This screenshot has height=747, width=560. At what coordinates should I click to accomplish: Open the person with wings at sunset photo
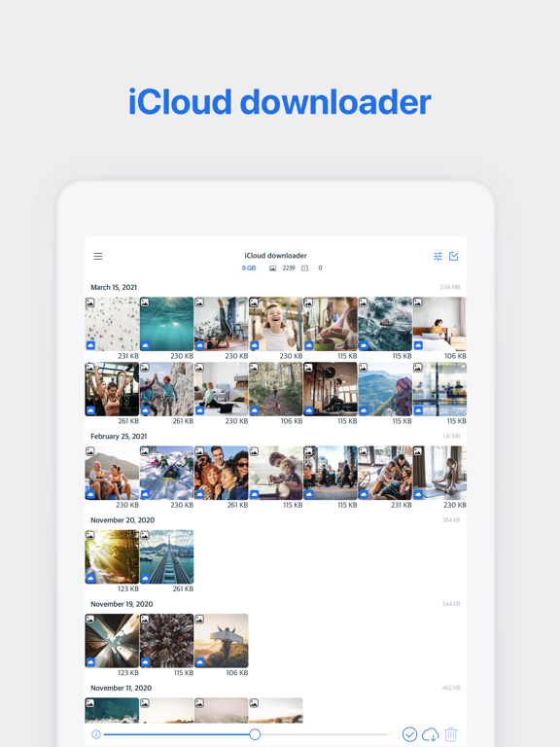click(x=222, y=641)
